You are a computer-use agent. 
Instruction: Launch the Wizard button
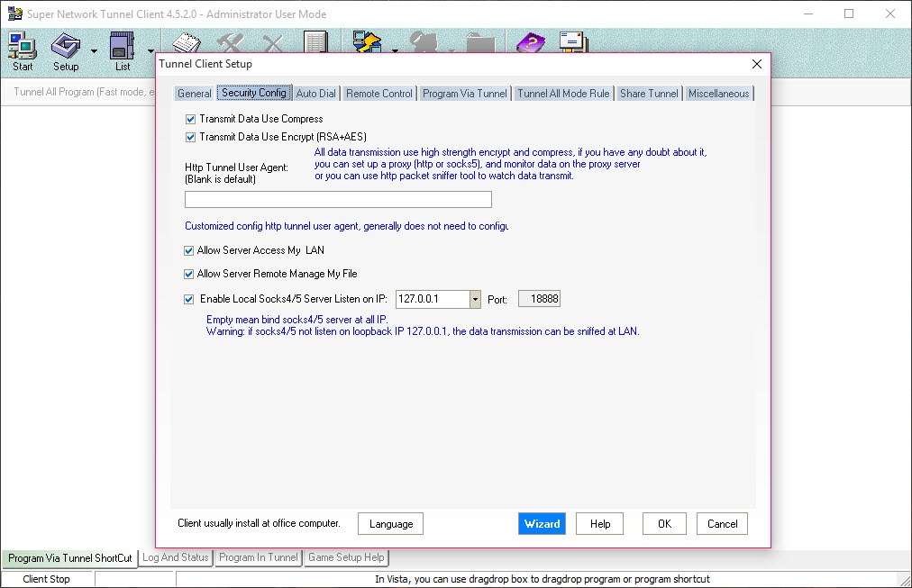(x=543, y=524)
